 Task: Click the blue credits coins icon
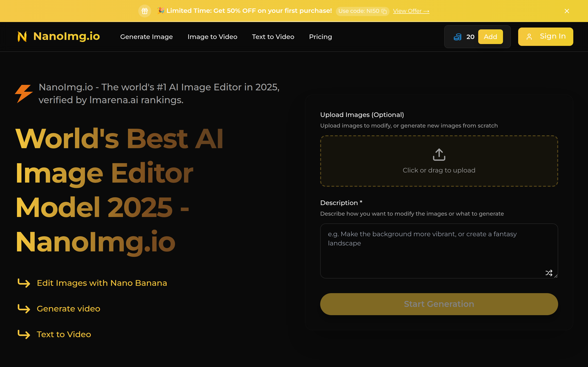pyautogui.click(x=458, y=37)
